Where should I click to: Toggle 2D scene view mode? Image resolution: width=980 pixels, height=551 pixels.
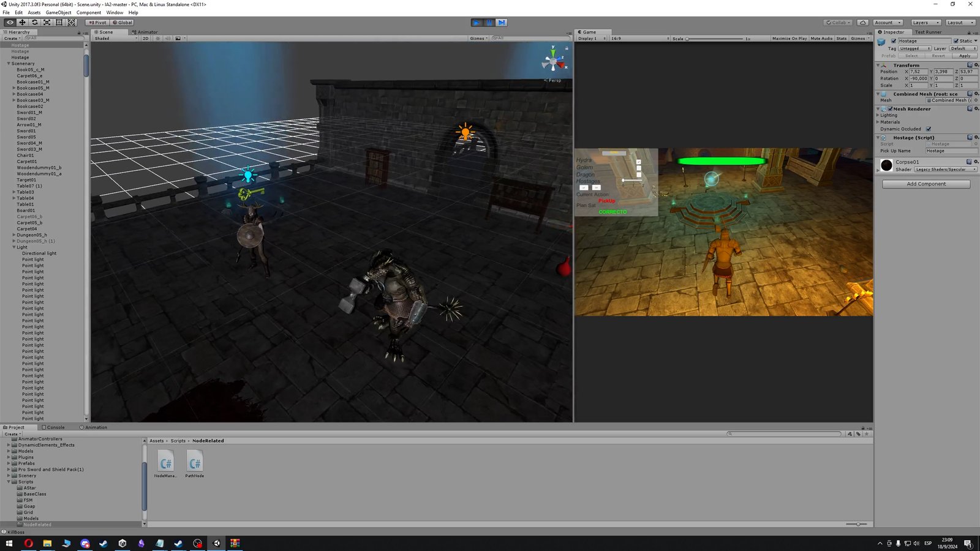(146, 39)
